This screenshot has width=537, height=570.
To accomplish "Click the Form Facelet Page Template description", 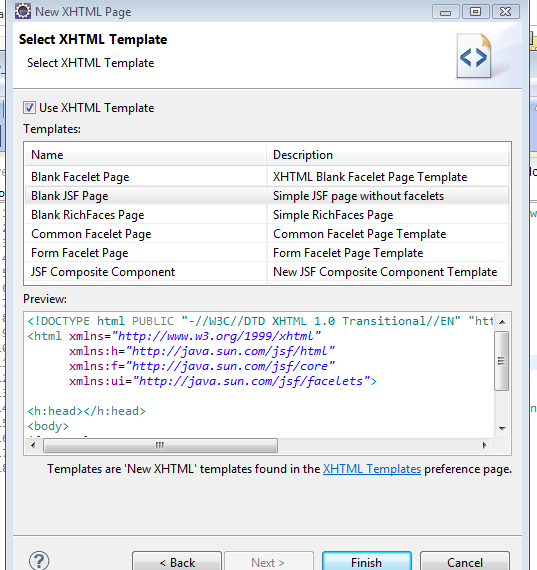I will pyautogui.click(x=348, y=253).
